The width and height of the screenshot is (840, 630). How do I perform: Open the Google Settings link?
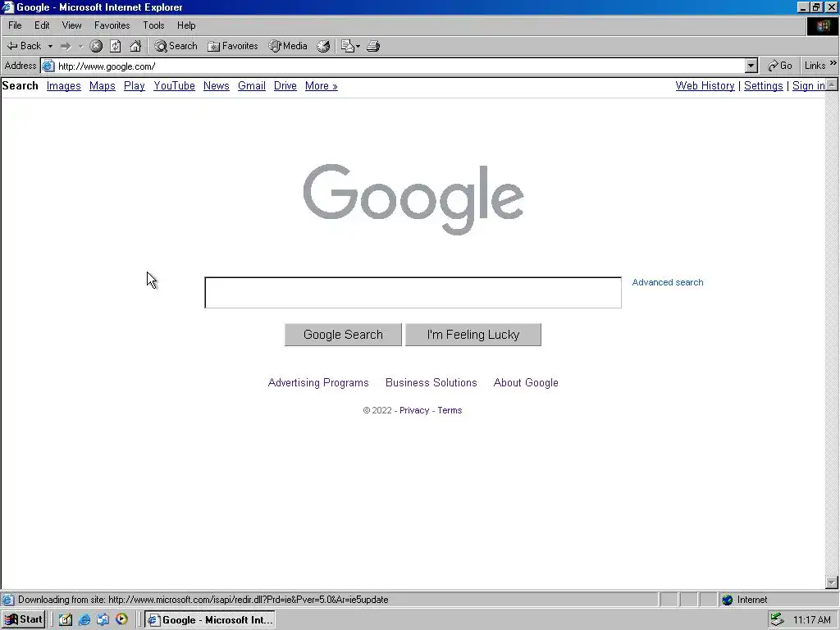[764, 85]
